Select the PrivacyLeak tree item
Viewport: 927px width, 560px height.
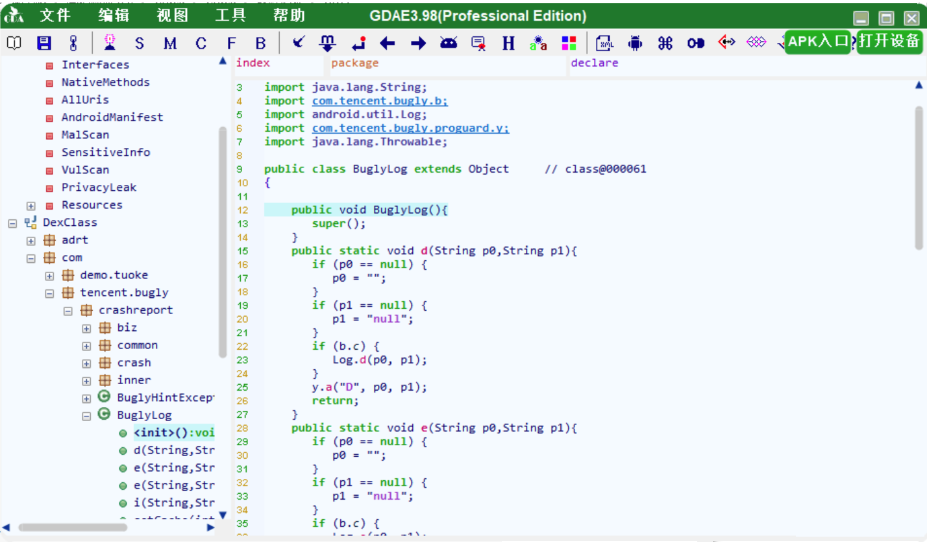pyautogui.click(x=99, y=188)
